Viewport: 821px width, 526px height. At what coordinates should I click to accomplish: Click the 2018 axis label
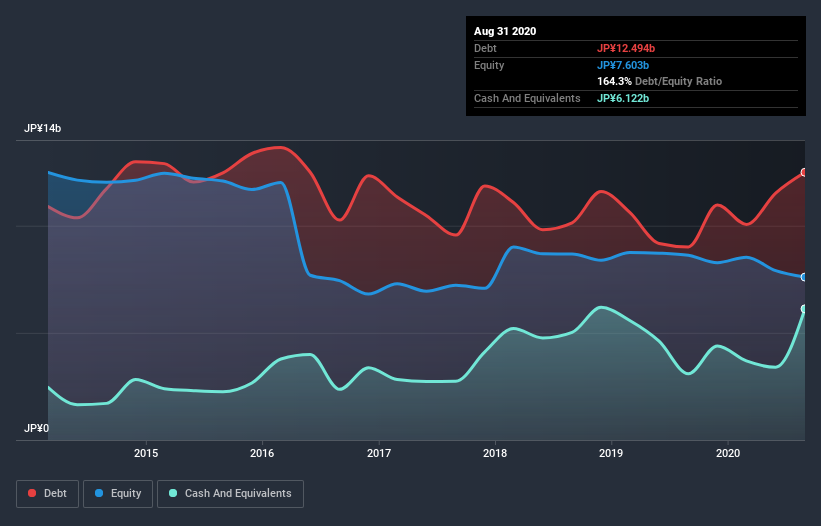coord(495,453)
